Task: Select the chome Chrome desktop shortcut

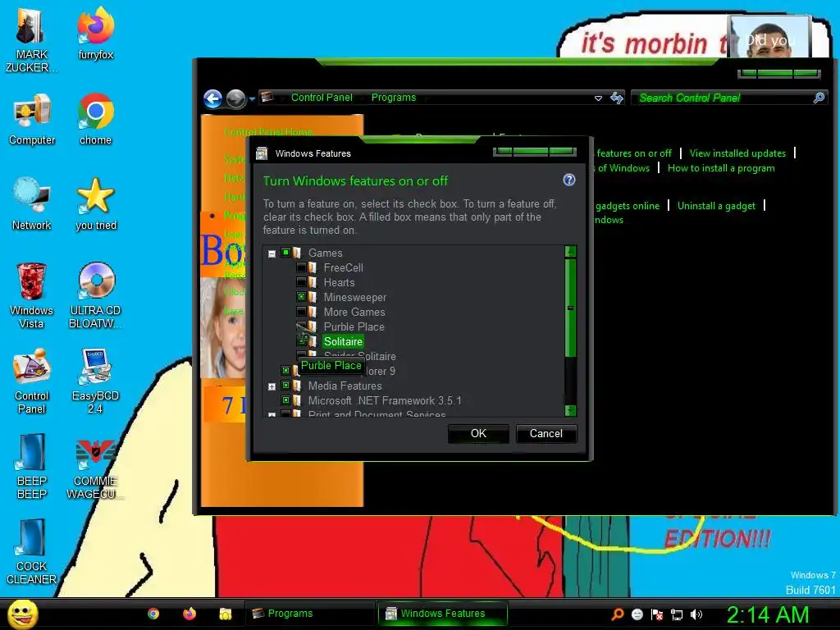Action: [x=95, y=120]
